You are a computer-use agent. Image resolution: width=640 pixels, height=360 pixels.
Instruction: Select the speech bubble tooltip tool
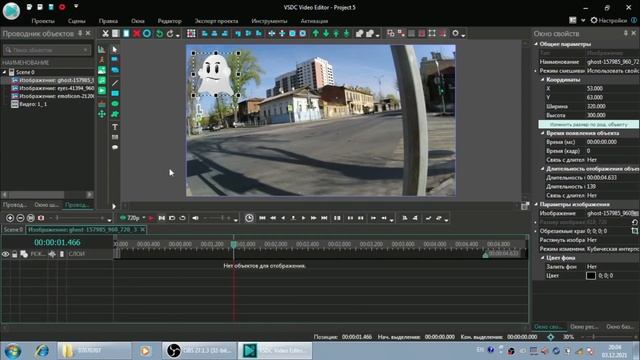click(x=115, y=147)
